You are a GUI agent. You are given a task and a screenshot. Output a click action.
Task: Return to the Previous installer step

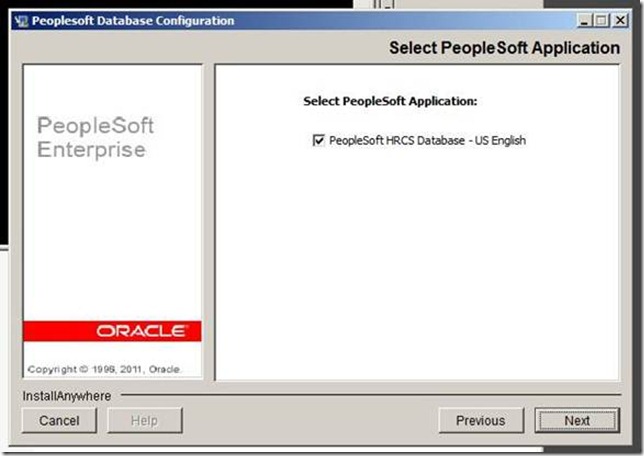pyautogui.click(x=481, y=420)
